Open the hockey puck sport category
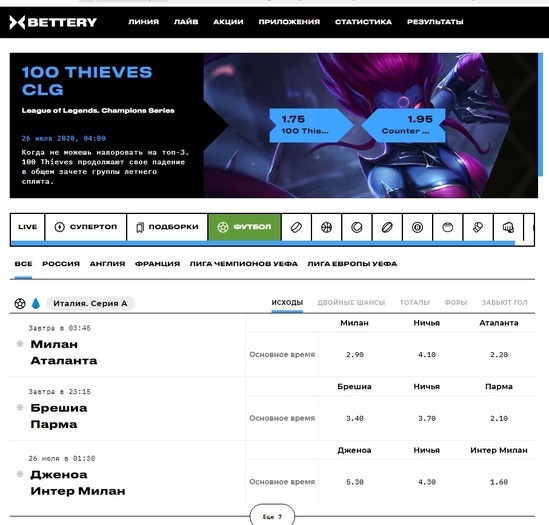The height and width of the screenshot is (525, 549). click(296, 227)
